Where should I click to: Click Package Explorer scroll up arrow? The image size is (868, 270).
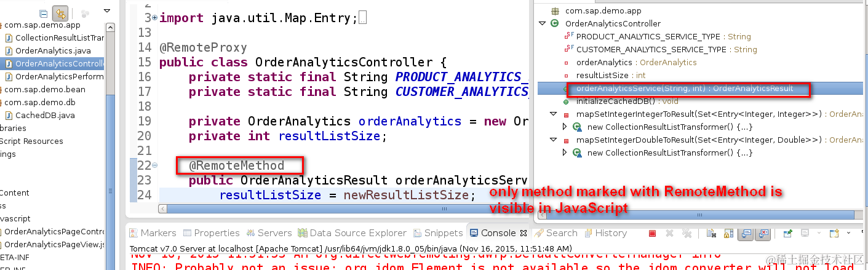pos(111,28)
